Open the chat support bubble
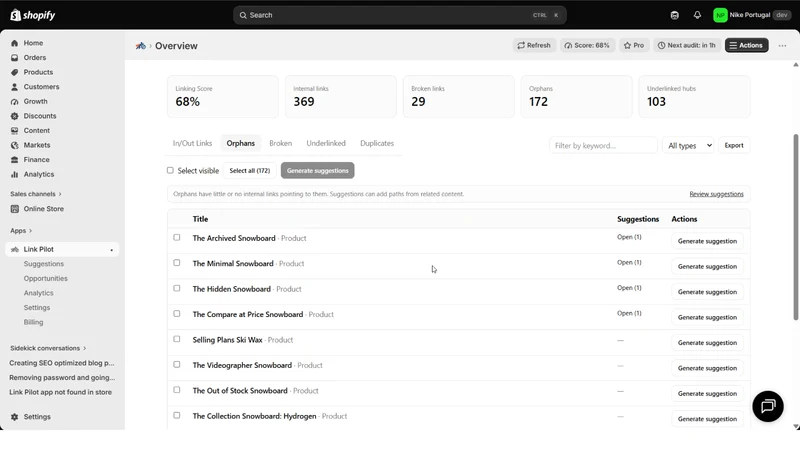Image resolution: width=800 pixels, height=450 pixels. [x=768, y=406]
